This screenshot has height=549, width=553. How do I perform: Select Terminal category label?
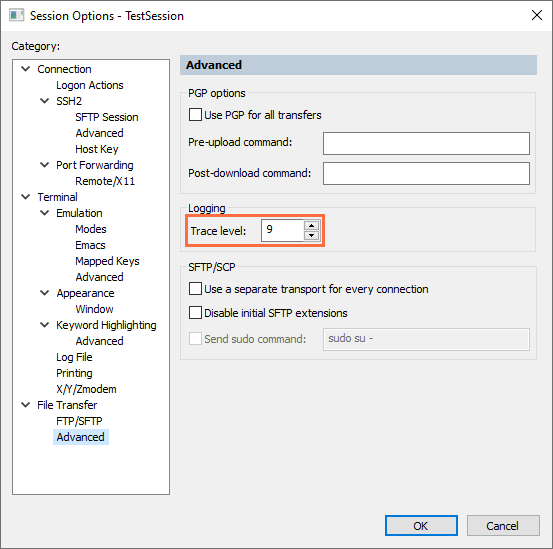[57, 197]
